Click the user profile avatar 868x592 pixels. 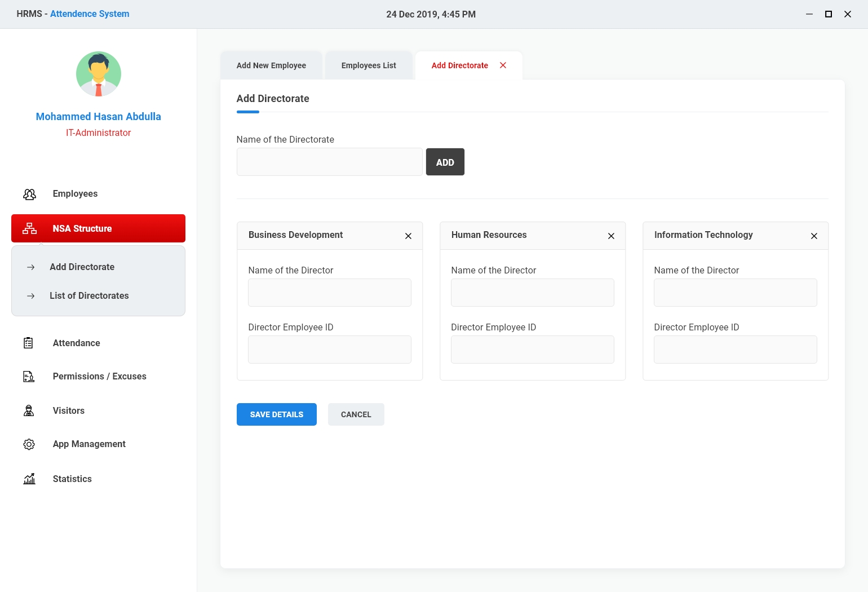pos(99,74)
